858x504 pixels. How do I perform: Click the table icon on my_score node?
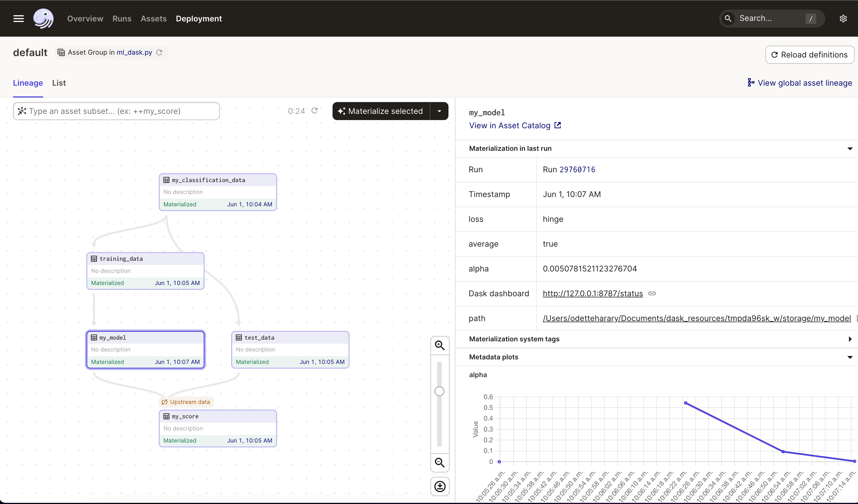click(x=166, y=416)
